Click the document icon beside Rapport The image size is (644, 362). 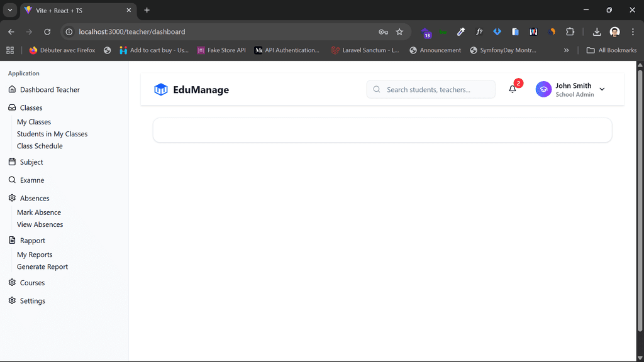(12, 240)
